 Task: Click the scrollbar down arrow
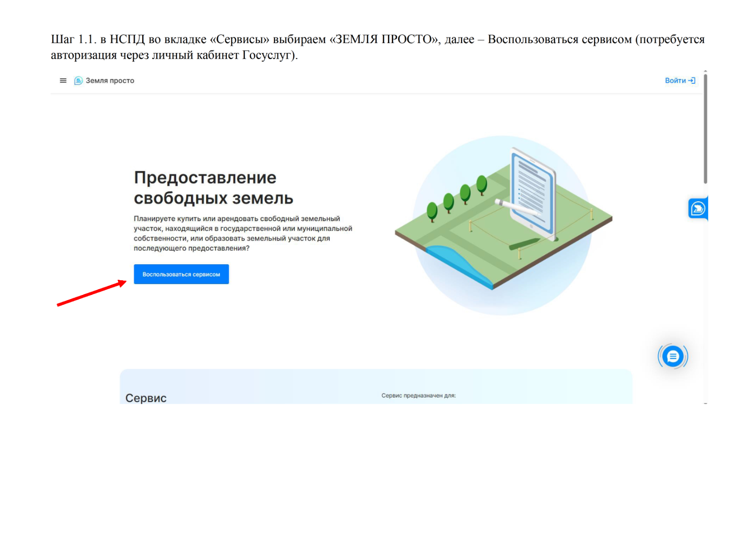point(705,403)
